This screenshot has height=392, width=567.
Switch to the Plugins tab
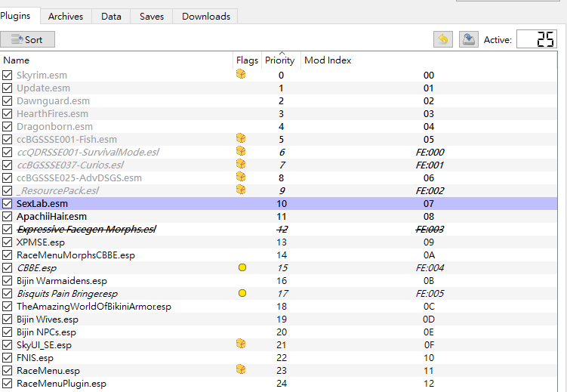tap(18, 16)
